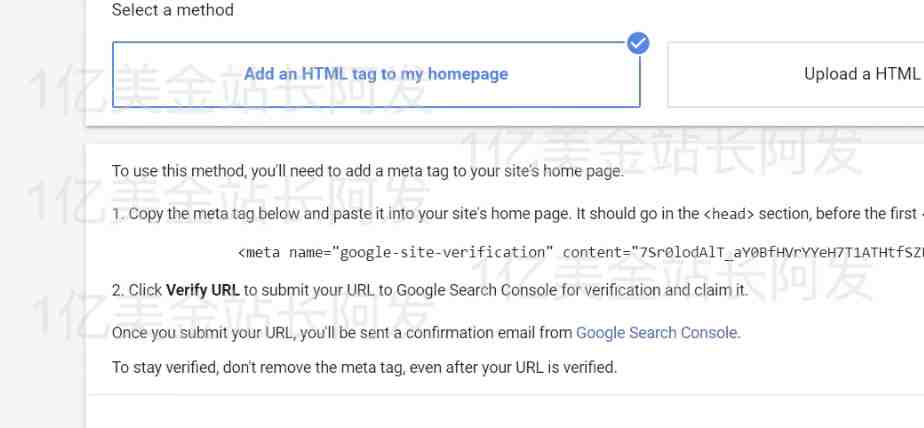Click the bold 'Verify URL' text in step 2
This screenshot has height=428, width=924.
[203, 290]
